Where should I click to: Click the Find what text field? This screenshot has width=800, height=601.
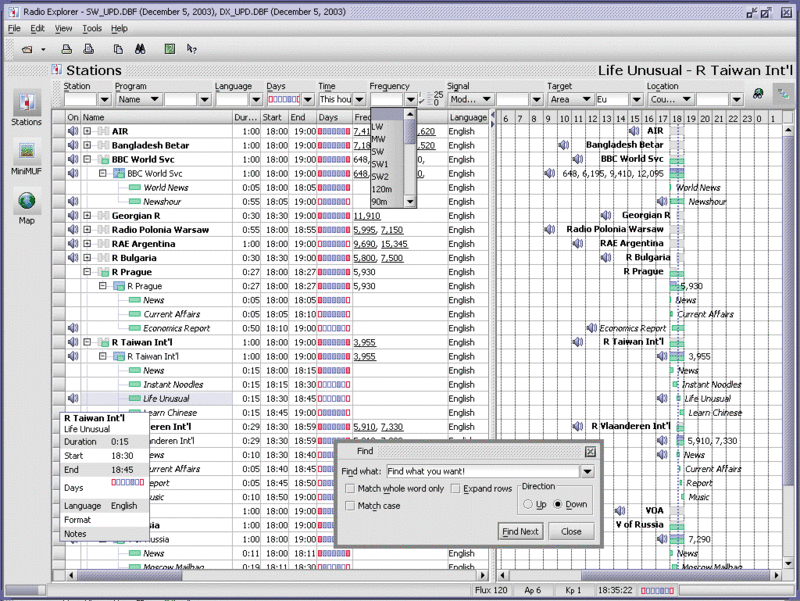tap(483, 471)
